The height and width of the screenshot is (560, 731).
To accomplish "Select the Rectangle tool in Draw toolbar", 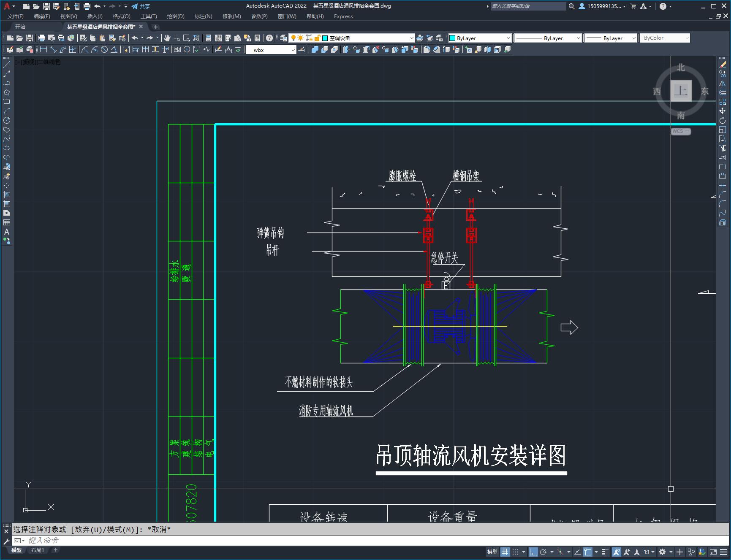I will point(7,102).
